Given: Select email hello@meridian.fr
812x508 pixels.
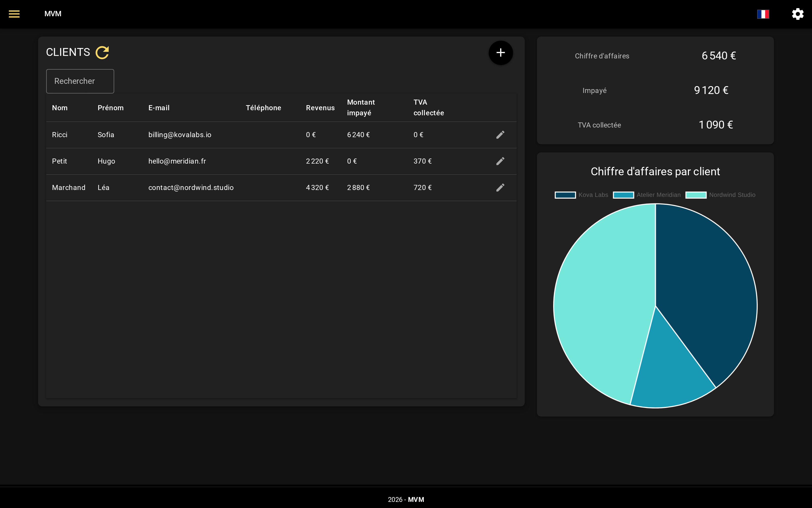Looking at the screenshot, I should click(177, 161).
